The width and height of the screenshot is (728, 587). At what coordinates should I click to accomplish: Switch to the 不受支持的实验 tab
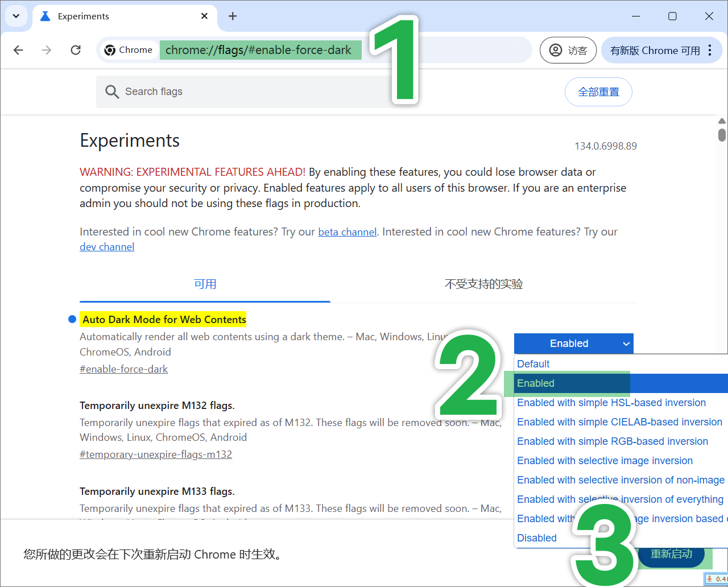click(x=483, y=284)
